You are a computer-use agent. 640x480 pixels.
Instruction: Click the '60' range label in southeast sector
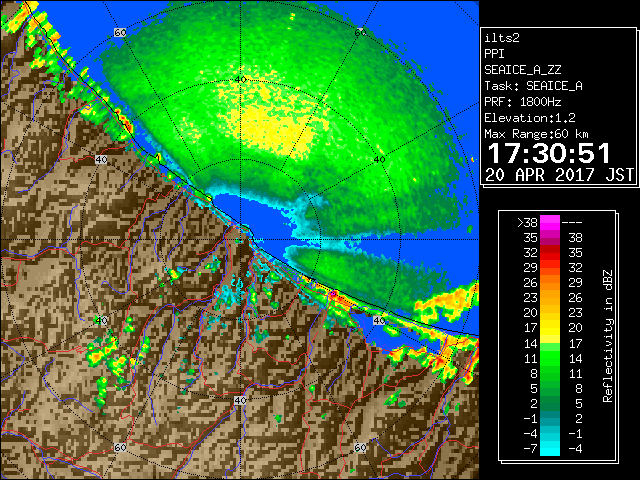pos(360,447)
